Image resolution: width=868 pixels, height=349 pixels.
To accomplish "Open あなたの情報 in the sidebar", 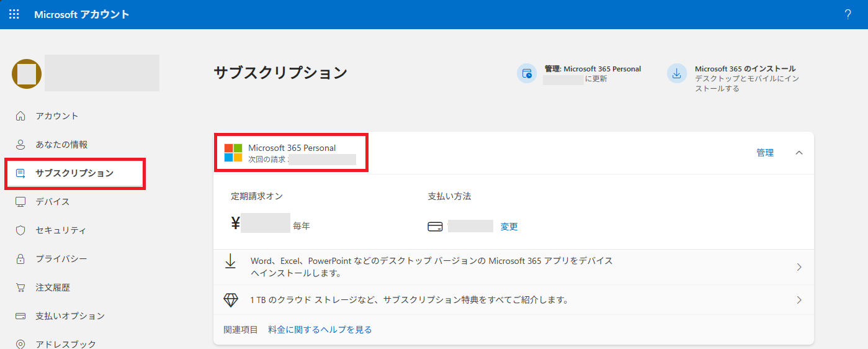I will click(61, 145).
